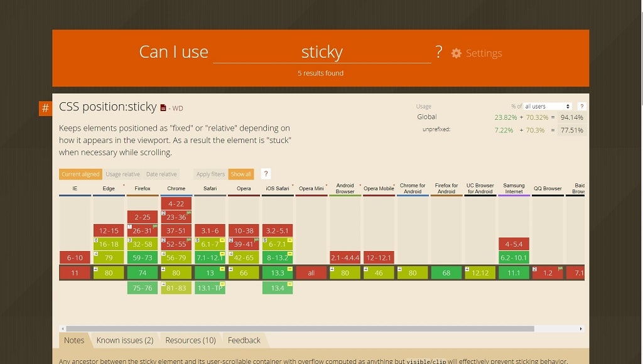The width and height of the screenshot is (643, 364).
Task: Click the Opera column header
Action: pyautogui.click(x=244, y=188)
